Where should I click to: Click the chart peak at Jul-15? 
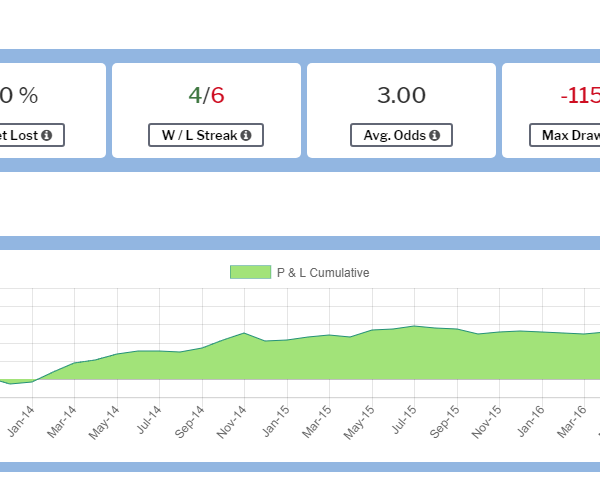[x=414, y=326]
